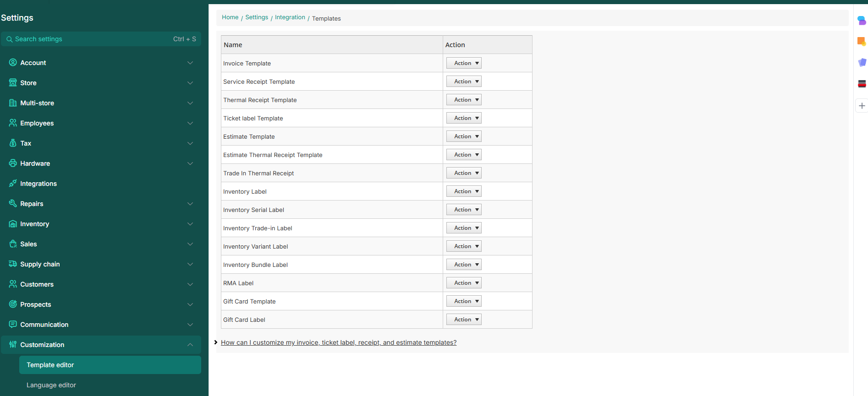Click the Account person icon in sidebar
This screenshot has width=868, height=396.
pyautogui.click(x=13, y=63)
